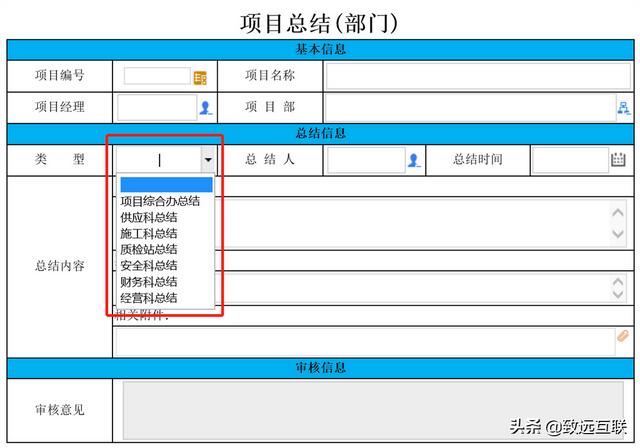The height and width of the screenshot is (448, 640).
Task: Choose 供应科总结 option
Action: tap(149, 217)
